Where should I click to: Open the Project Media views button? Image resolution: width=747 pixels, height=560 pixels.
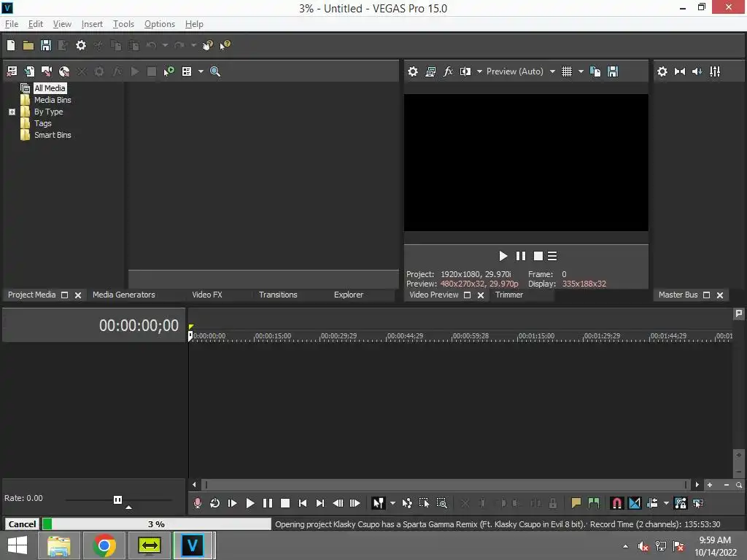187,71
